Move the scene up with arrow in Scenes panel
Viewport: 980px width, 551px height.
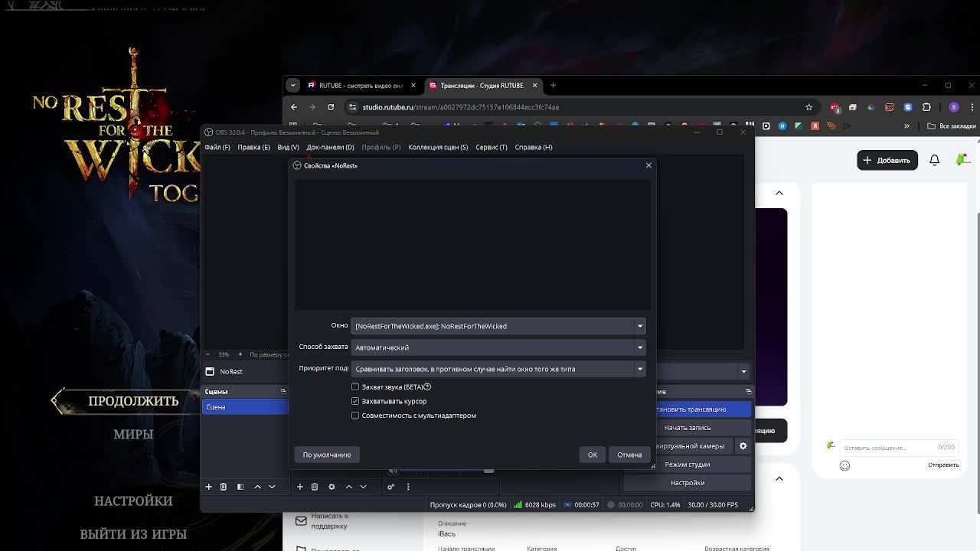pyautogui.click(x=257, y=487)
